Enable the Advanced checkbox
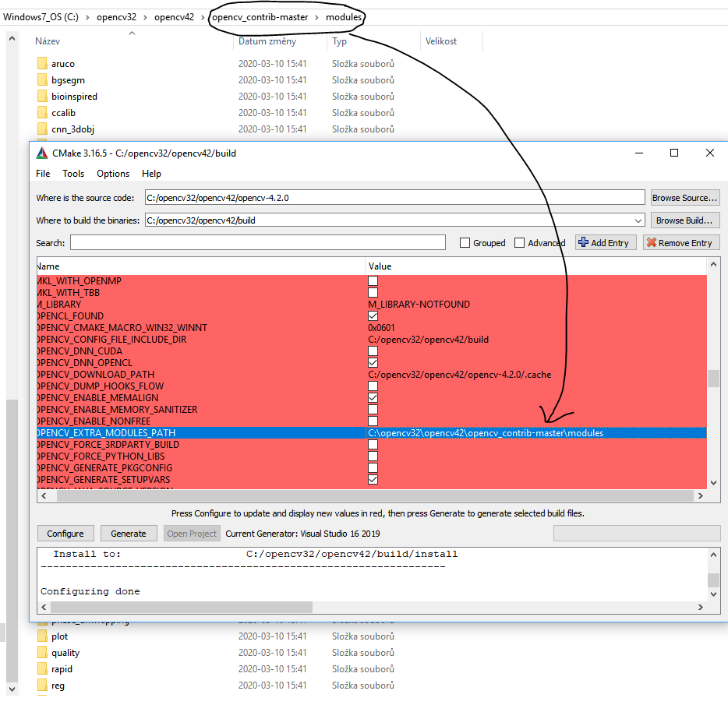The height and width of the screenshot is (712, 728). pos(519,242)
